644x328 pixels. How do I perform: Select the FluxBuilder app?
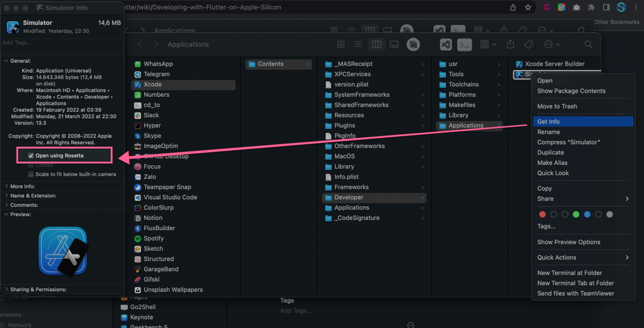(x=159, y=228)
